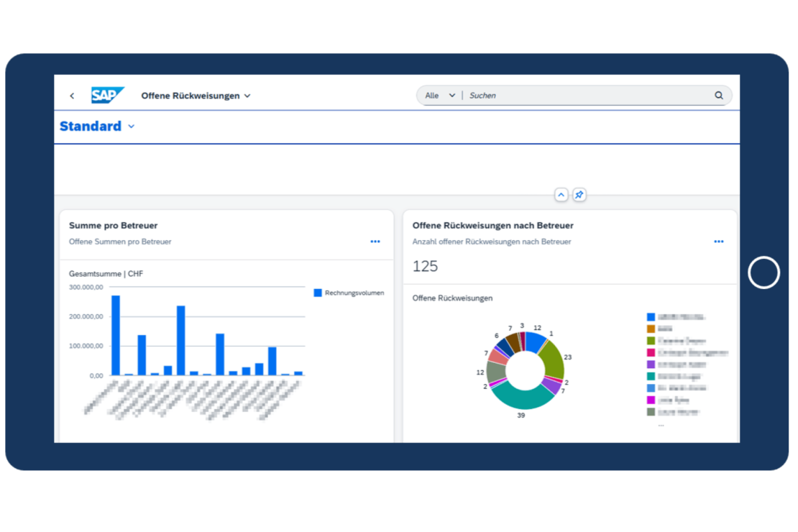The width and height of the screenshot is (798, 532).
Task: Select the tallest first bar in chart
Action: coord(116,336)
